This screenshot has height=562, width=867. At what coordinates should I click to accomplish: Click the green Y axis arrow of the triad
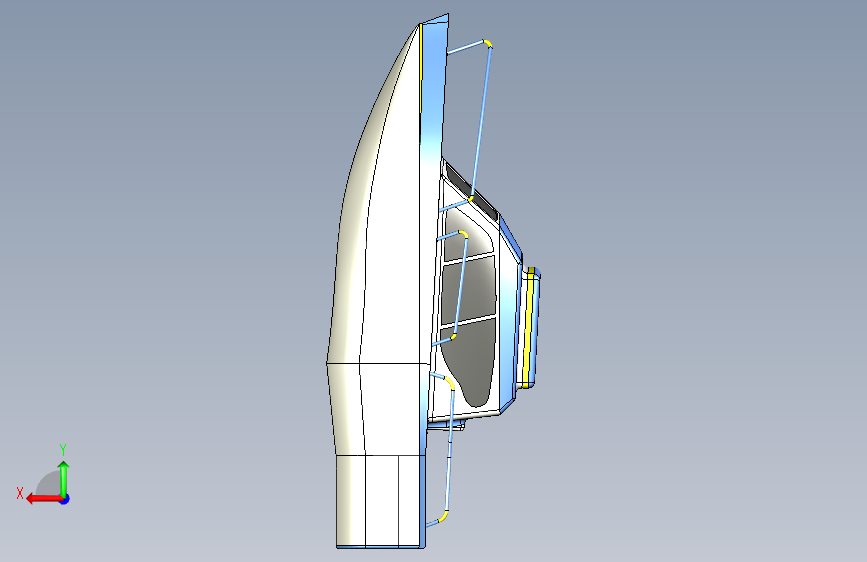[64, 478]
